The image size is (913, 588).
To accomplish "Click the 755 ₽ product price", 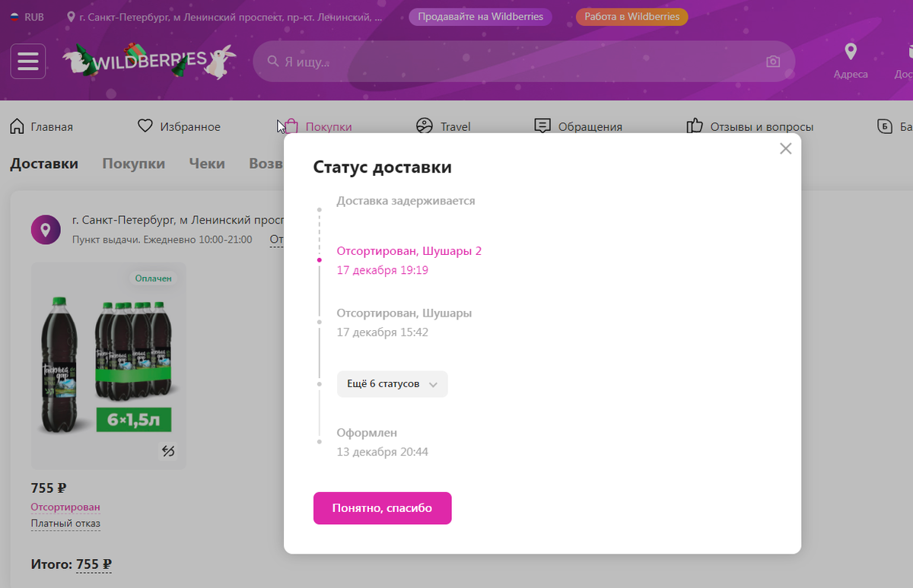I will click(x=49, y=488).
